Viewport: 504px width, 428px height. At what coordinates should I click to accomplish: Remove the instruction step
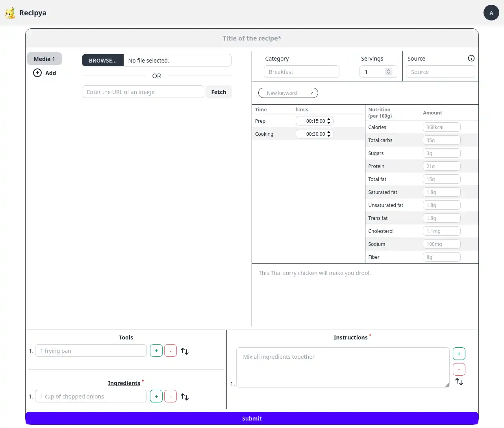pos(459,370)
